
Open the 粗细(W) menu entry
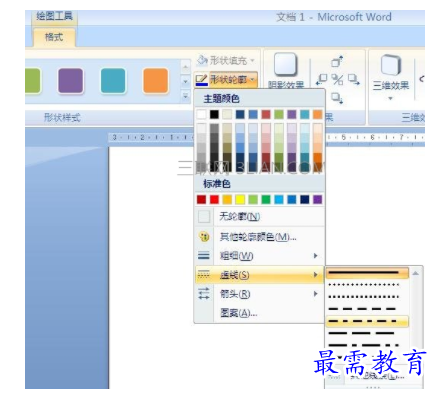[x=259, y=256]
